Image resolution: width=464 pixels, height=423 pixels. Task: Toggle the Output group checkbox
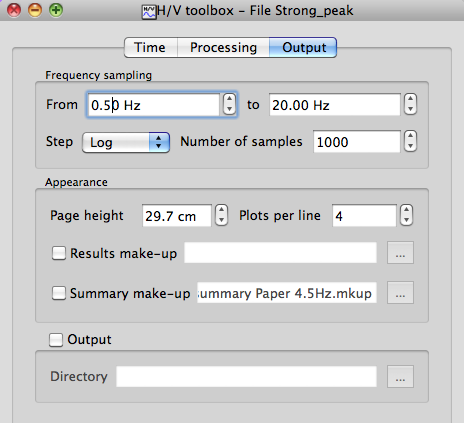click(56, 340)
